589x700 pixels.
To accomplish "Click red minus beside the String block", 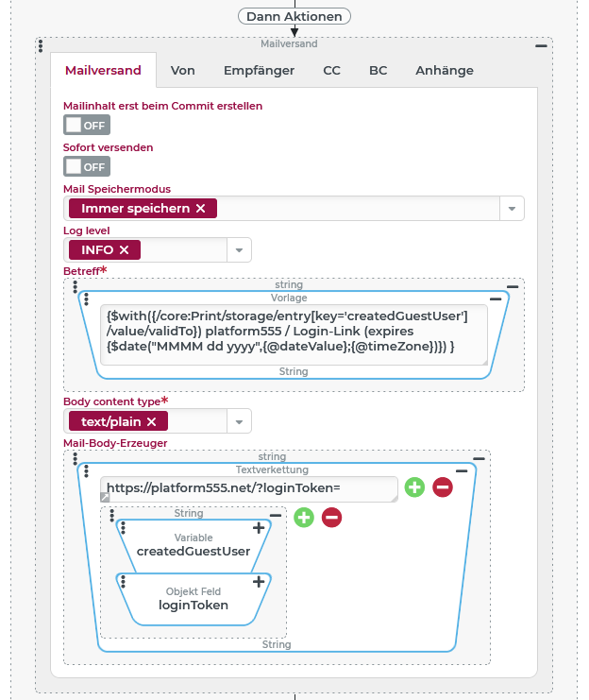I will [x=331, y=517].
